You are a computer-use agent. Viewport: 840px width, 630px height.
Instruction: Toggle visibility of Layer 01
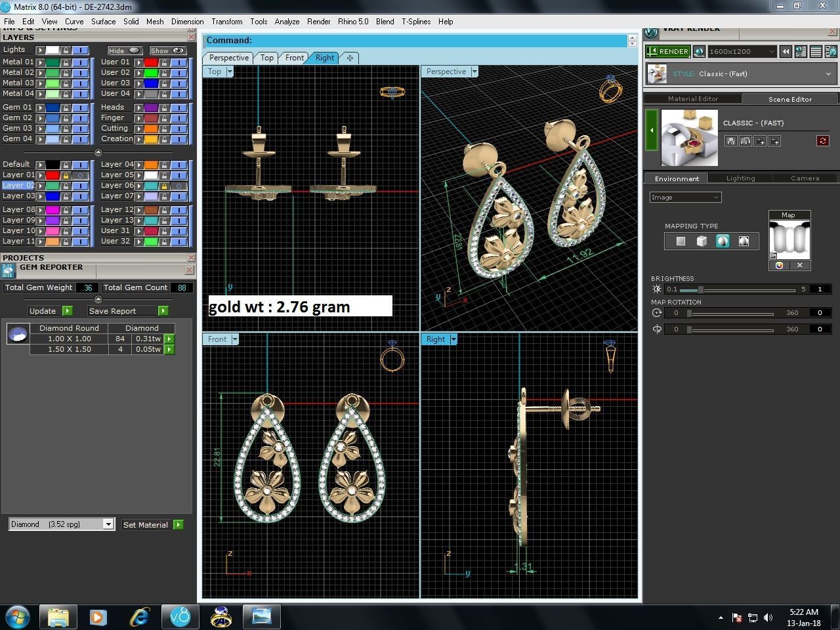pyautogui.click(x=81, y=175)
